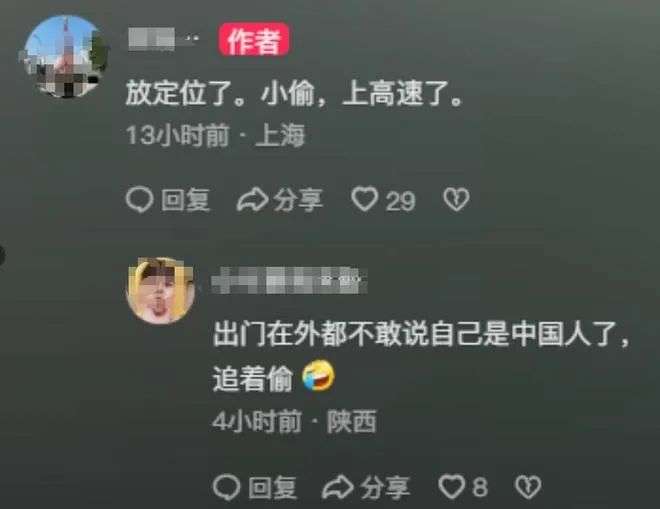This screenshot has height=509, width=660.
Task: Tap 分享 text under the Shaanxi reply
Action: (x=385, y=488)
